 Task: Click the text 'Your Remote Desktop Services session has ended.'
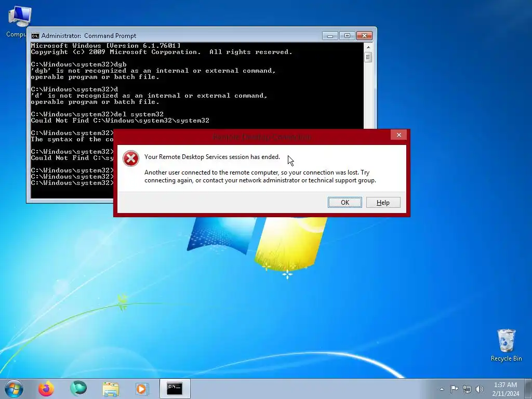pyautogui.click(x=212, y=157)
